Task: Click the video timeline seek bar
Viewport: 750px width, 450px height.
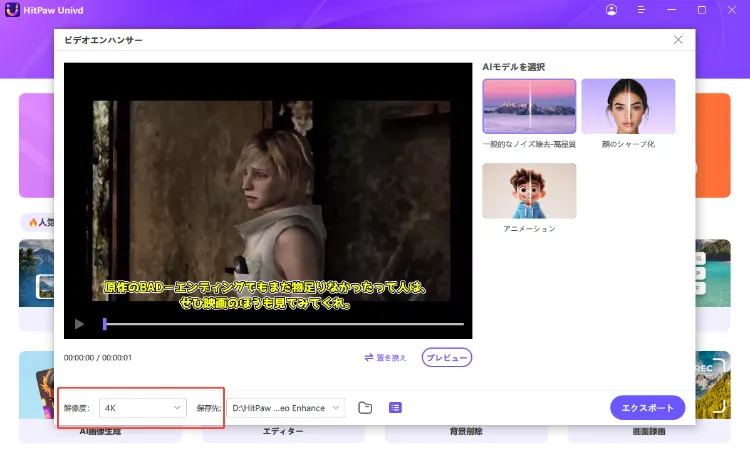Action: tap(283, 324)
